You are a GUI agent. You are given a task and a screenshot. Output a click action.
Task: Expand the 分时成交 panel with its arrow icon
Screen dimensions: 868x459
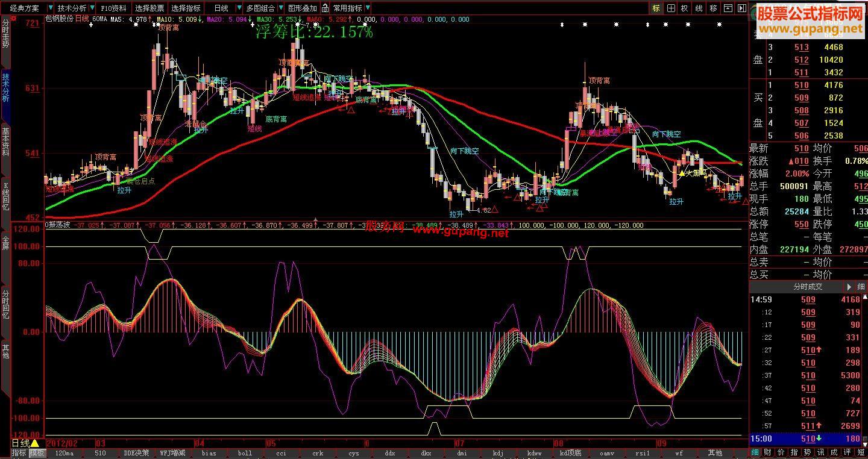(x=850, y=287)
